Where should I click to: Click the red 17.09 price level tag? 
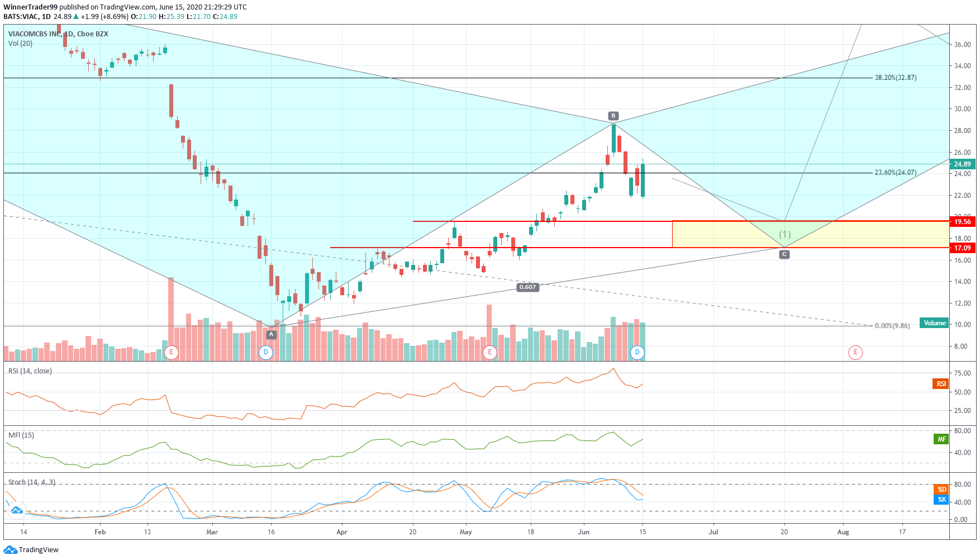[x=963, y=248]
